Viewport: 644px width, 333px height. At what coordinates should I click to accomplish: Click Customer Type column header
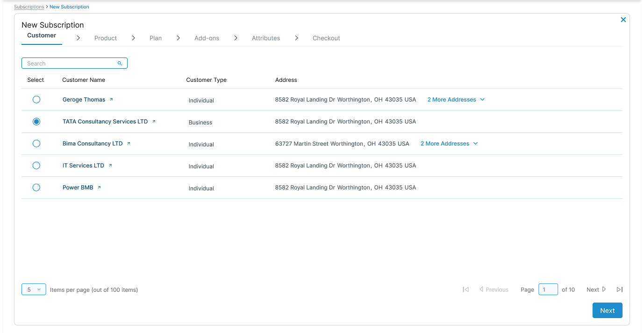click(206, 80)
